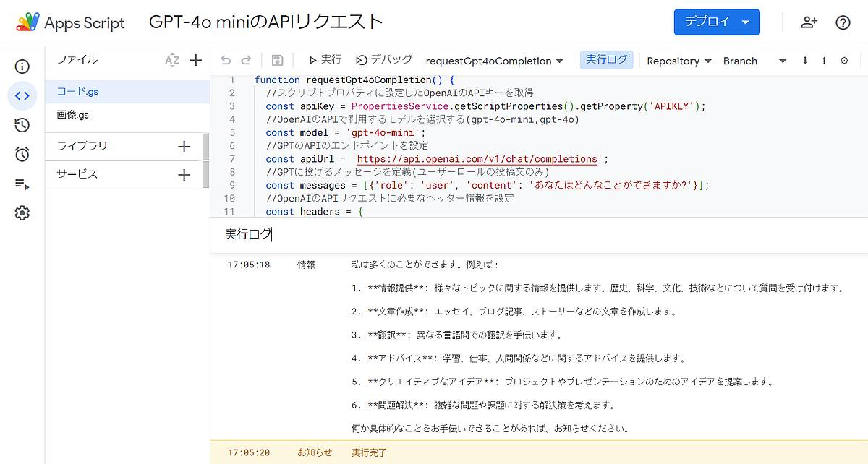This screenshot has height=464, width=868.
Task: Click project title GPT-4o miniのAPIリクエスト
Action: [265, 22]
